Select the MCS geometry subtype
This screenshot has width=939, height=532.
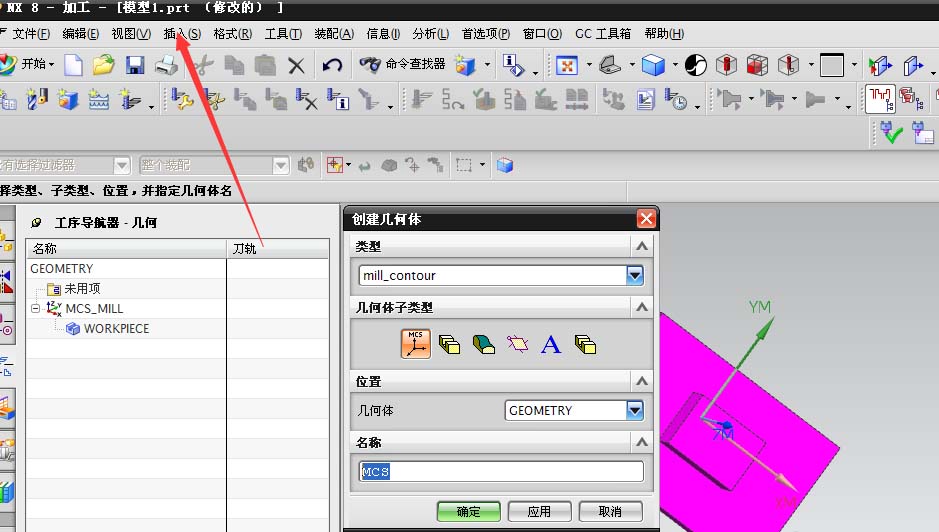pyautogui.click(x=416, y=344)
